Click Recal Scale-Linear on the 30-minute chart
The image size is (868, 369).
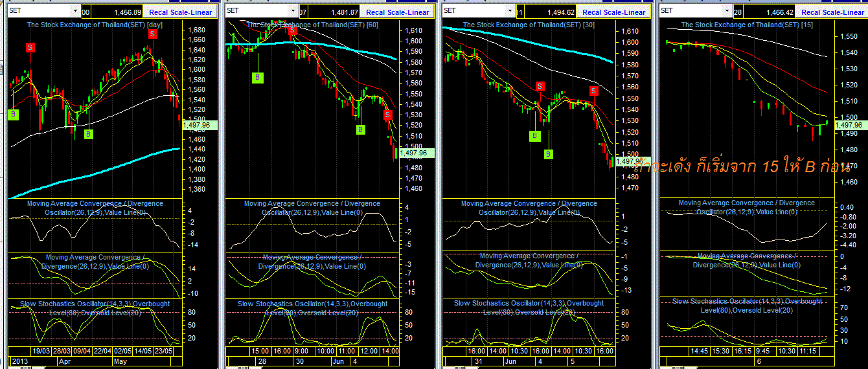(x=614, y=12)
